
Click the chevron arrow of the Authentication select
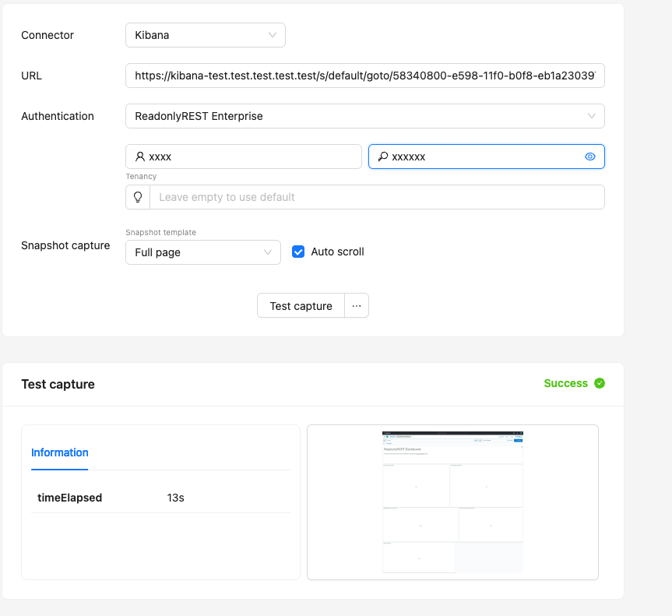click(x=592, y=116)
